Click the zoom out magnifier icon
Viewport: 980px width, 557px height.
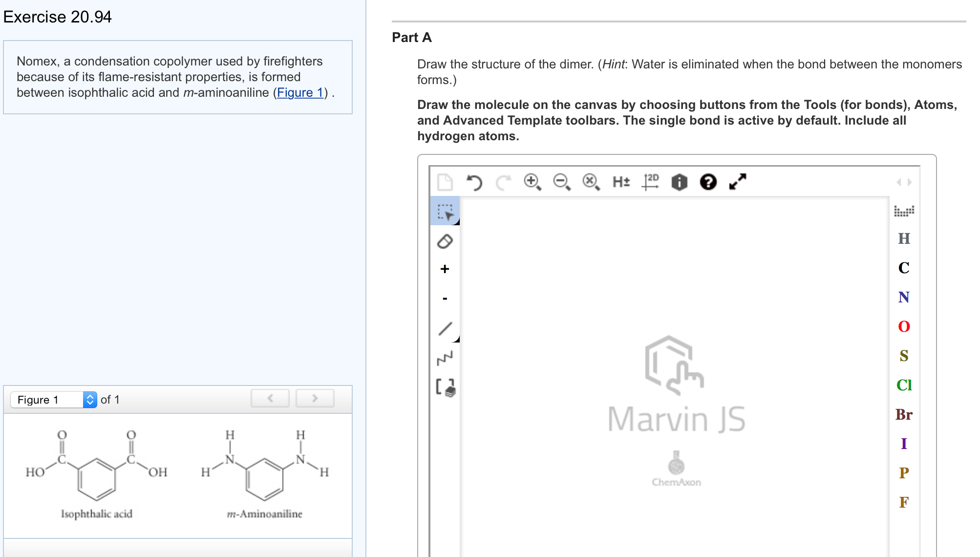pos(562,182)
